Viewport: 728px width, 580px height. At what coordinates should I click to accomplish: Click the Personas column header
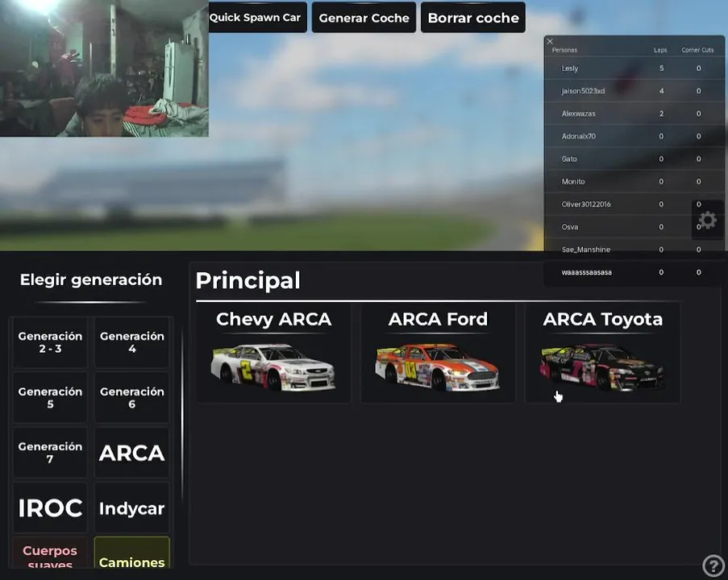tap(564, 50)
